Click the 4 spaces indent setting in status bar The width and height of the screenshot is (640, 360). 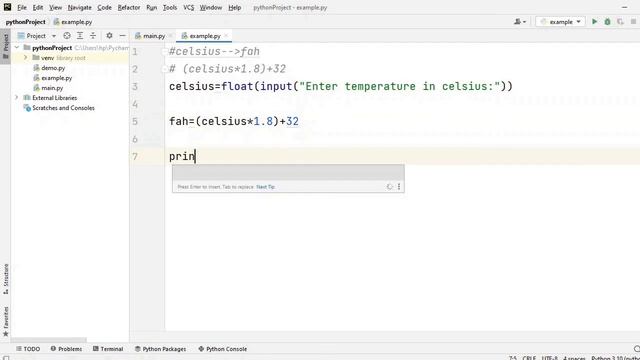574,358
